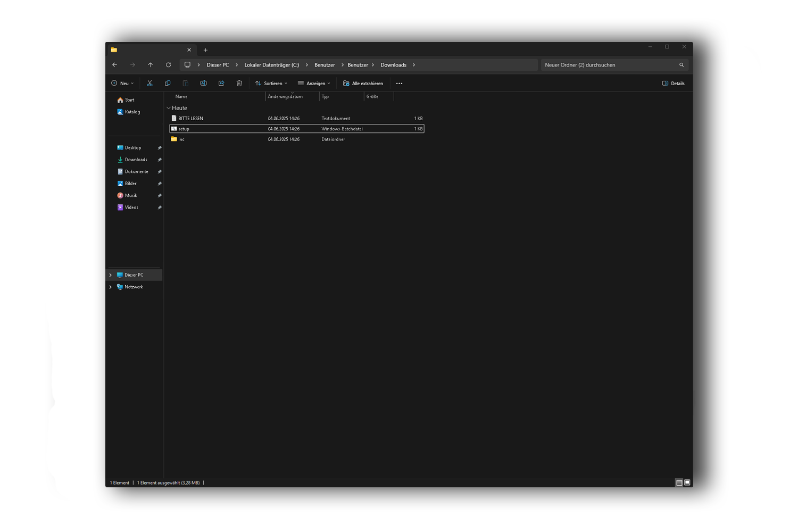This screenshot has width=798, height=532.
Task: Open Desktop in the sidebar
Action: pos(129,148)
